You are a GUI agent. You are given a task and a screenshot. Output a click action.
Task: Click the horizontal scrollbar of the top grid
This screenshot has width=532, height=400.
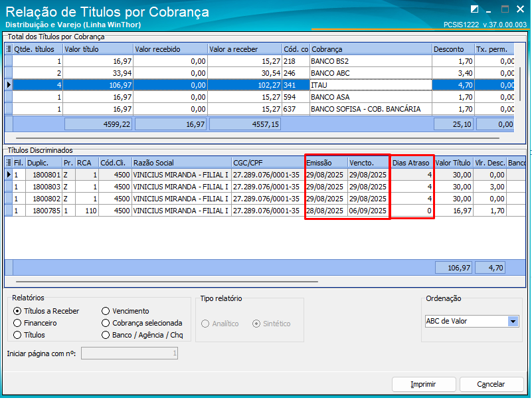click(x=258, y=138)
